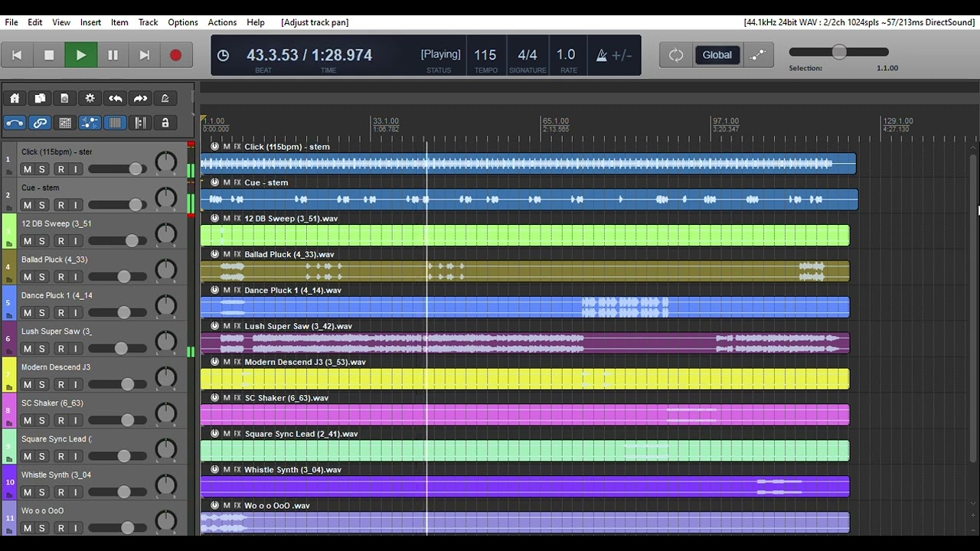Click the tempo value 115
Viewport: 980px width, 551px height.
click(485, 55)
